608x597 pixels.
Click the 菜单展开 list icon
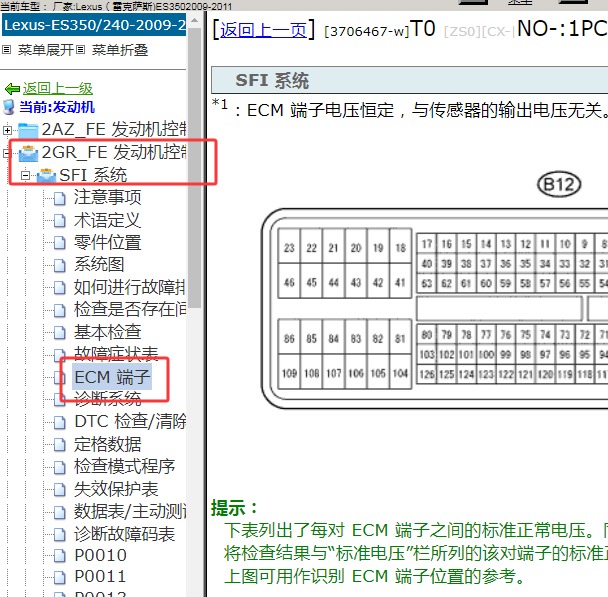(6, 50)
